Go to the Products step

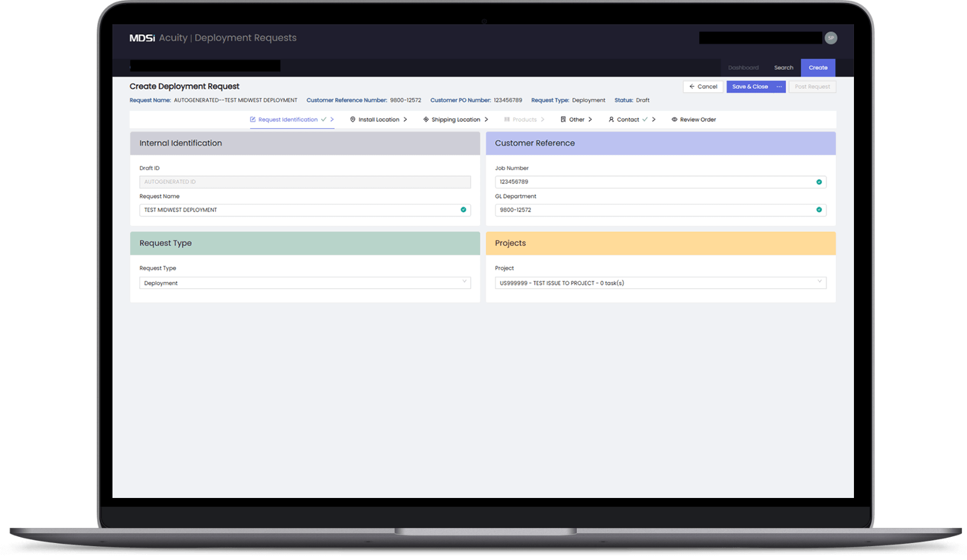tap(524, 119)
